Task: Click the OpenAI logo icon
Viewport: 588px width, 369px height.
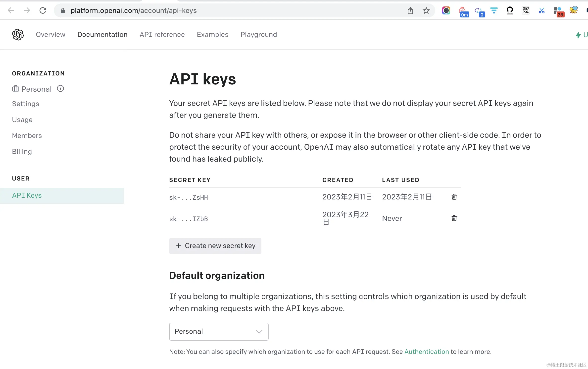Action: (18, 34)
